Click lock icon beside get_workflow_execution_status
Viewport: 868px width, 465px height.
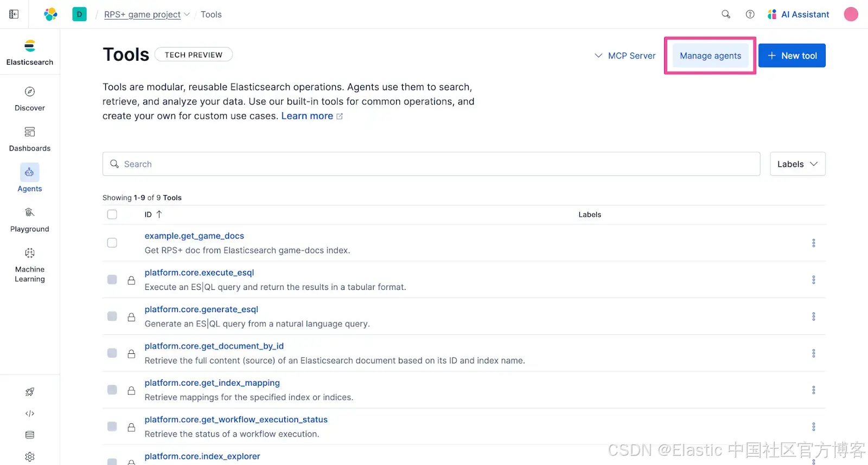[131, 427]
